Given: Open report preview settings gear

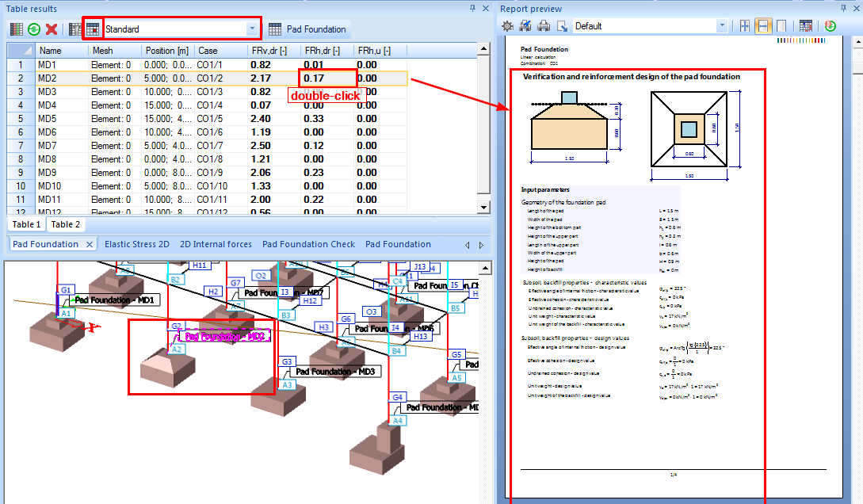Looking at the screenshot, I should click(508, 26).
